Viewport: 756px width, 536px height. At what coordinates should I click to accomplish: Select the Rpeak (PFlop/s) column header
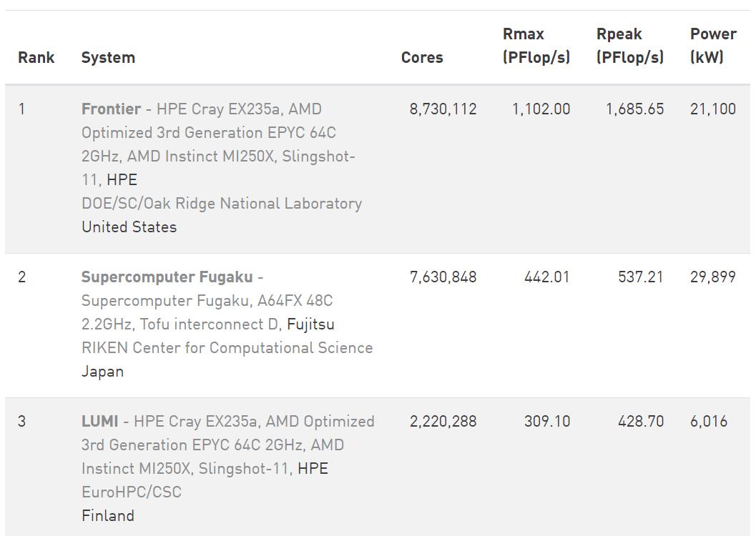629,46
